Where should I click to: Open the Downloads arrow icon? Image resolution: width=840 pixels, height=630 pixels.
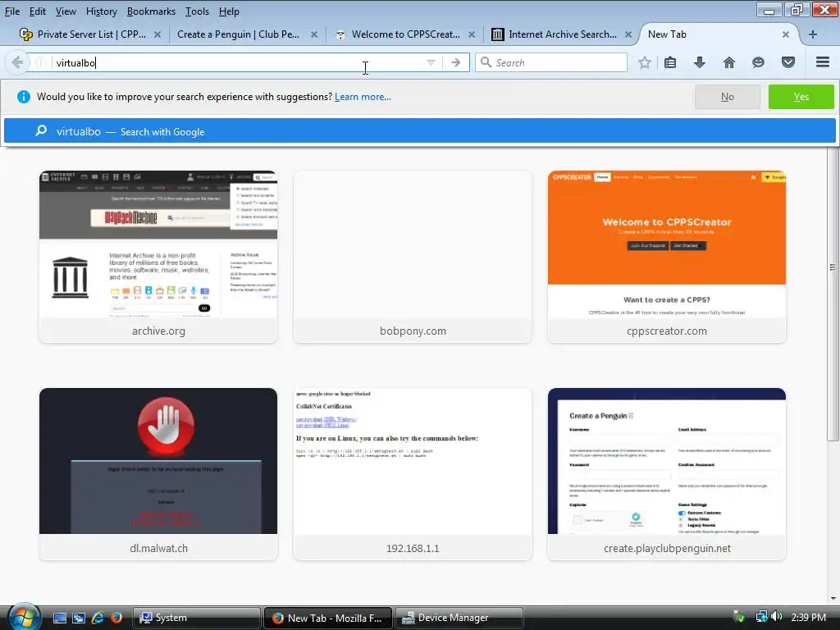699,62
